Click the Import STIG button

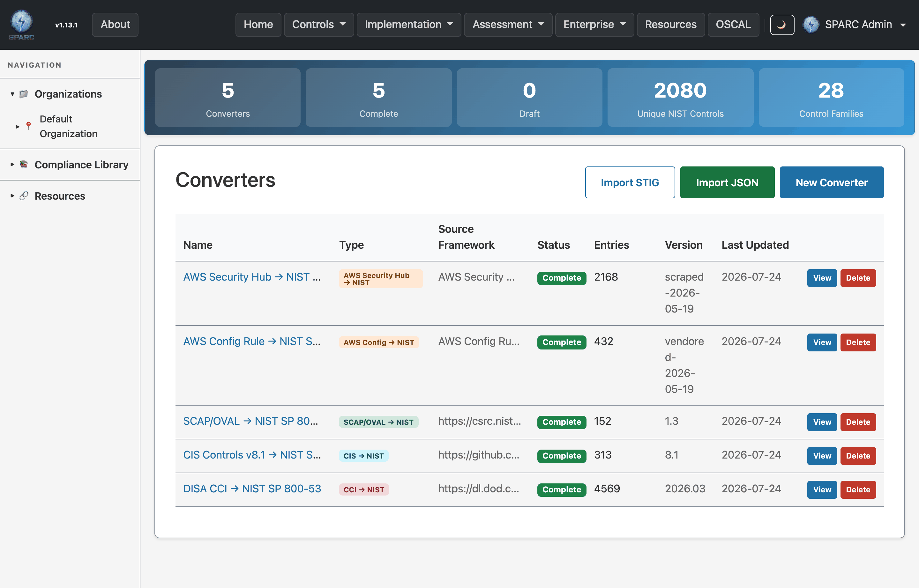pos(630,182)
